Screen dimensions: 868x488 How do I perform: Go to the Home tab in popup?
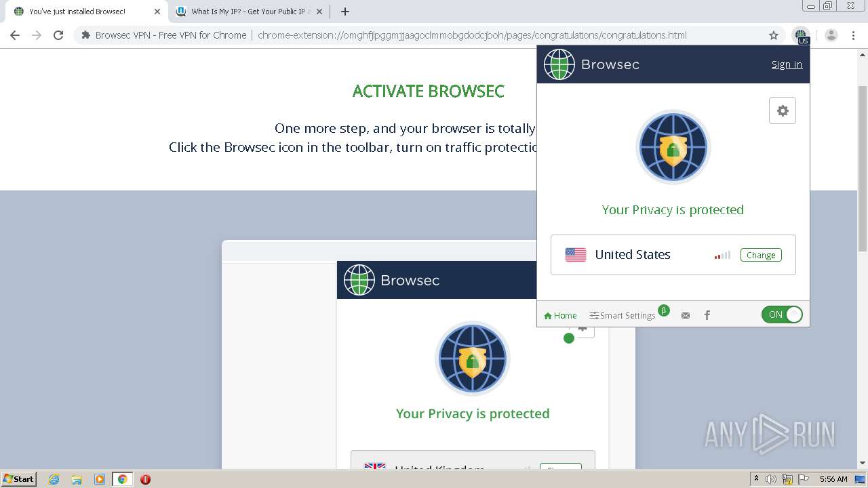pos(560,315)
